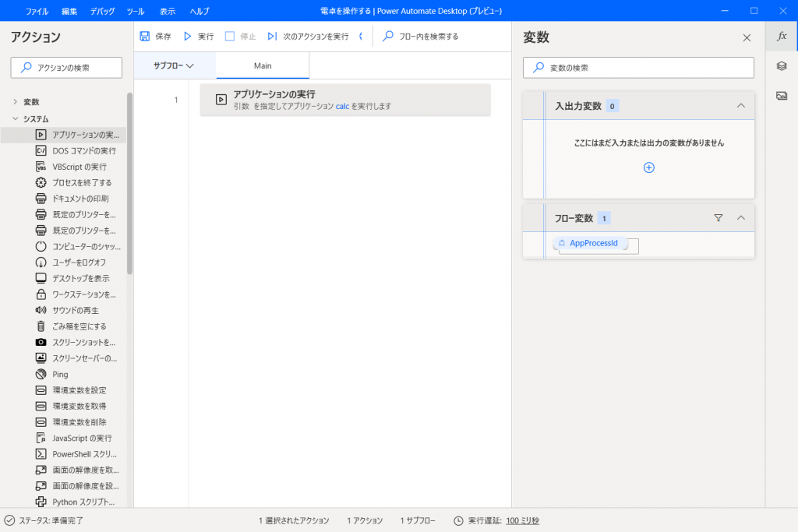Screen dimensions: 798x532
Task: Select the 画面の解像度を取得 icon
Action: click(41, 470)
